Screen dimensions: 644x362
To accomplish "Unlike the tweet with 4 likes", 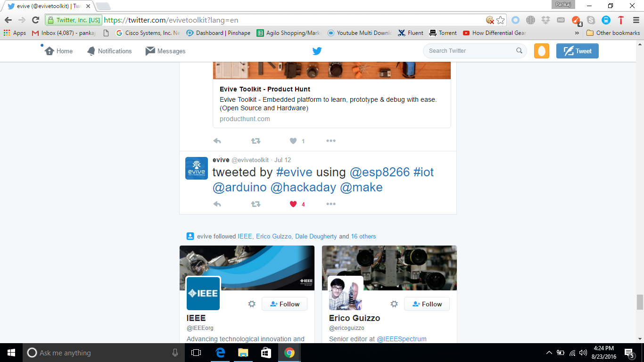I will [293, 204].
